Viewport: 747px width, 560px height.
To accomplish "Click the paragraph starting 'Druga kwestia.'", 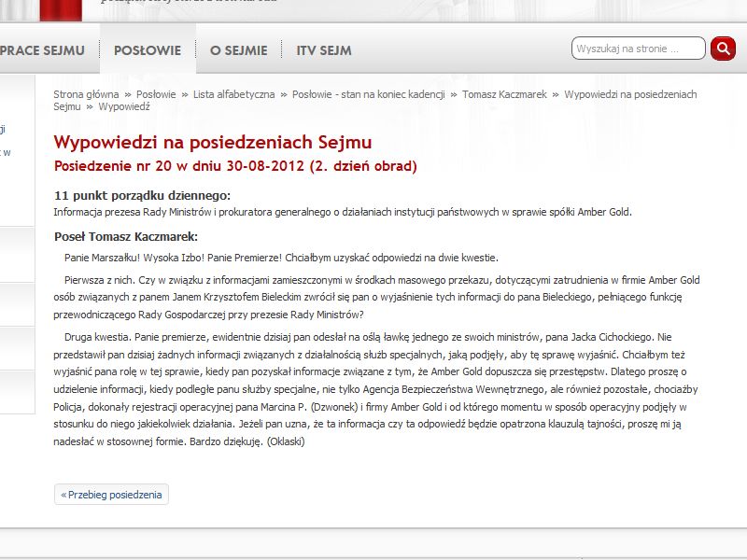I will pyautogui.click(x=375, y=389).
